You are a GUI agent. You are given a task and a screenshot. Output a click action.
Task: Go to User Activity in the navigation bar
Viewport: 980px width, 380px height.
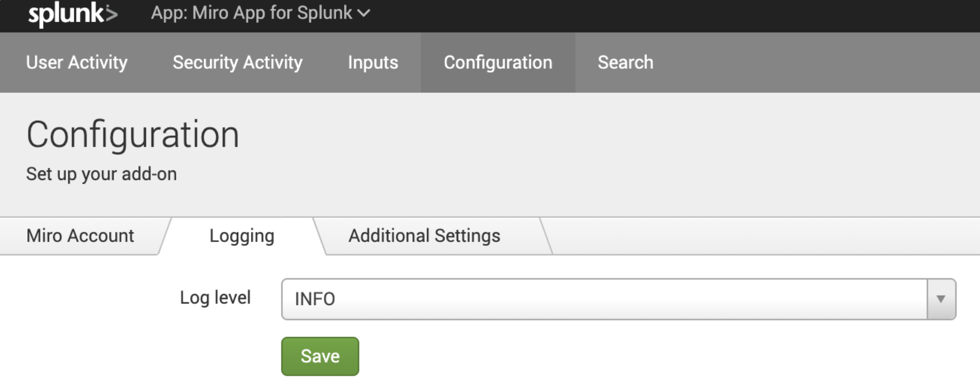click(77, 63)
